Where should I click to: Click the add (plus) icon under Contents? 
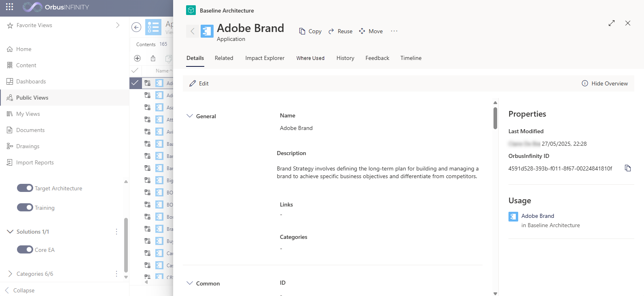(x=137, y=58)
